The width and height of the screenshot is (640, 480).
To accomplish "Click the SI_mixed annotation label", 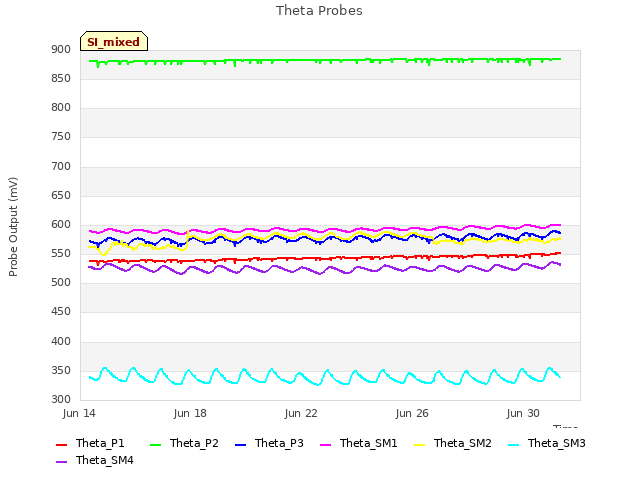I will click(x=114, y=41).
